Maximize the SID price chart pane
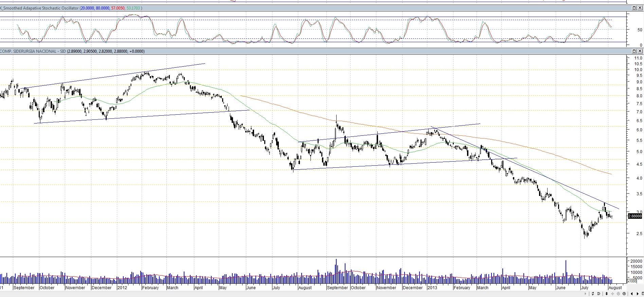Image resolution: width=644 pixels, height=297 pixels. tap(634, 51)
